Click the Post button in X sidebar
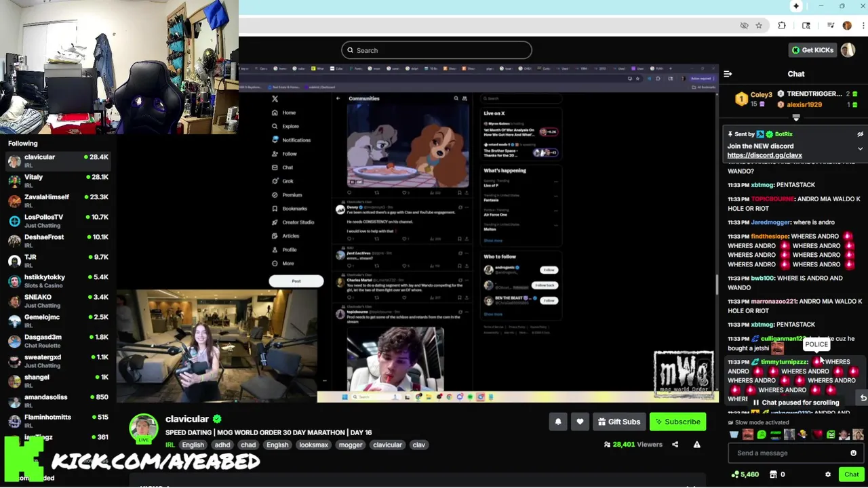The width and height of the screenshot is (868, 488). pyautogui.click(x=296, y=281)
